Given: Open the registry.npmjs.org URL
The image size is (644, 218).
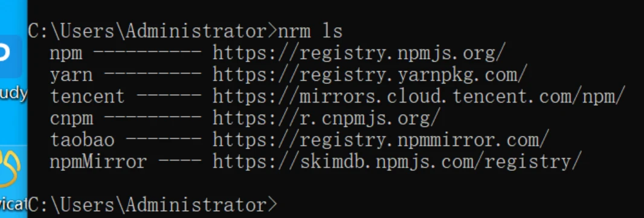Looking at the screenshot, I should coord(359,54).
